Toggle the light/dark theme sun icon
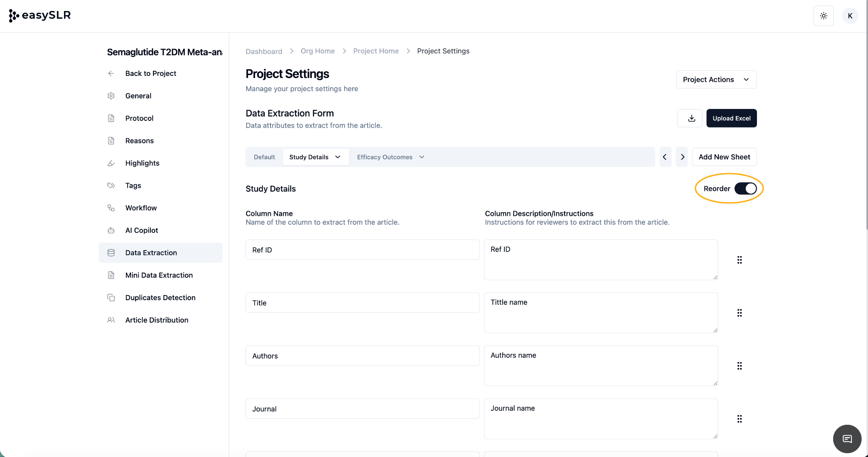868x457 pixels. coord(823,16)
